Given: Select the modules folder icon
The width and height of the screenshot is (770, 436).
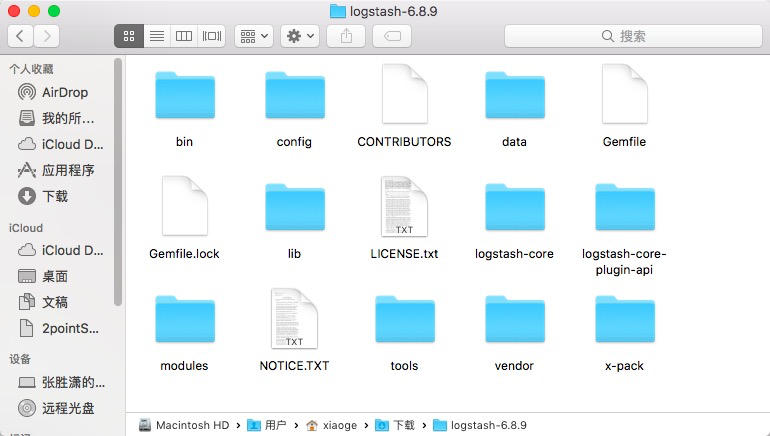Looking at the screenshot, I should coord(185,319).
